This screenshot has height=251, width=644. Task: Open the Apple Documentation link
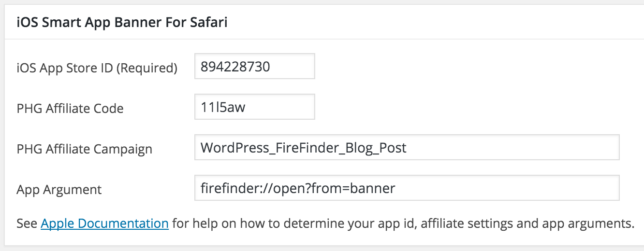[x=104, y=223]
